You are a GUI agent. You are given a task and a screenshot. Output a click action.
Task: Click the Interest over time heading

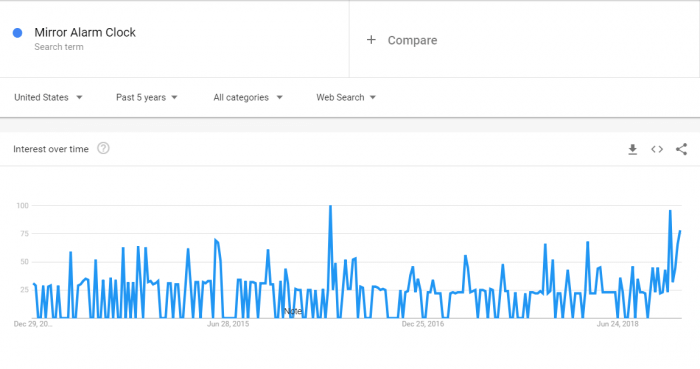point(51,149)
